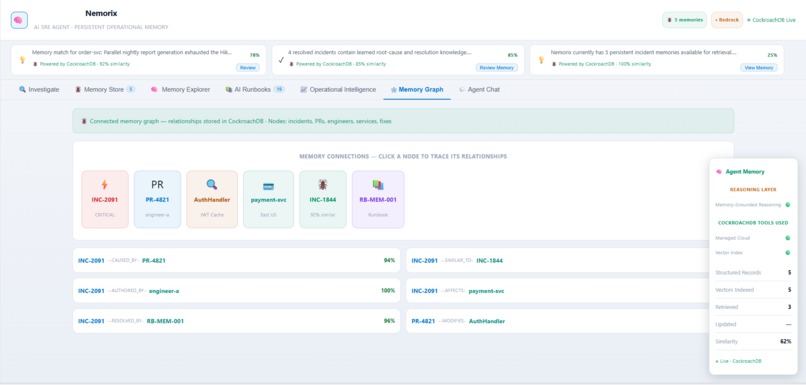Viewport: 806px width, 385px height.
Task: Click the Bedrock badge
Action: 727,20
